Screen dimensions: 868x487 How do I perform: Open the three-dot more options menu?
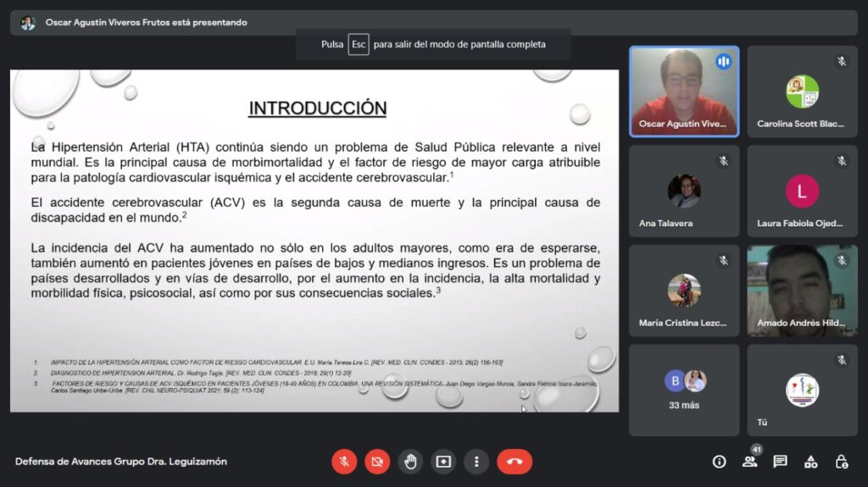(476, 462)
